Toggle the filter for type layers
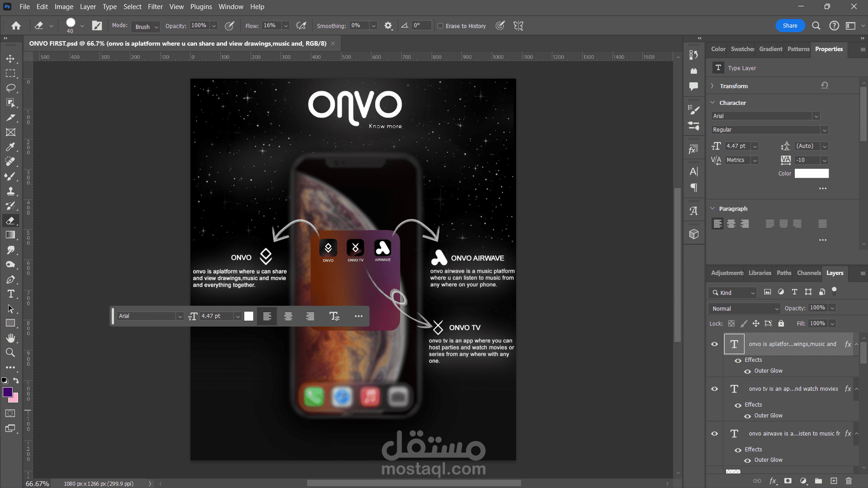 [x=795, y=292]
